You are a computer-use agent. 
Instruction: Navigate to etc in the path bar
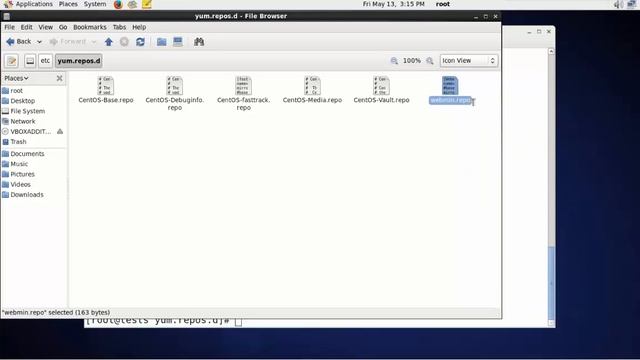tap(45, 61)
